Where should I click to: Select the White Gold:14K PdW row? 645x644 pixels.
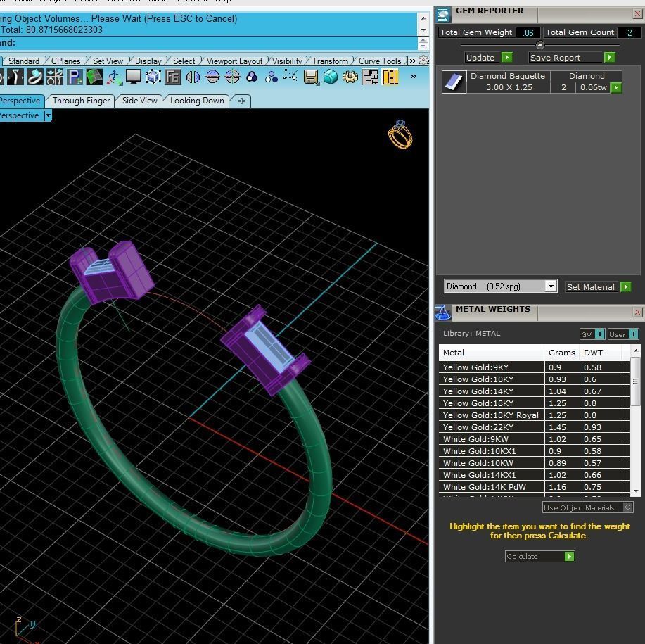pos(534,487)
